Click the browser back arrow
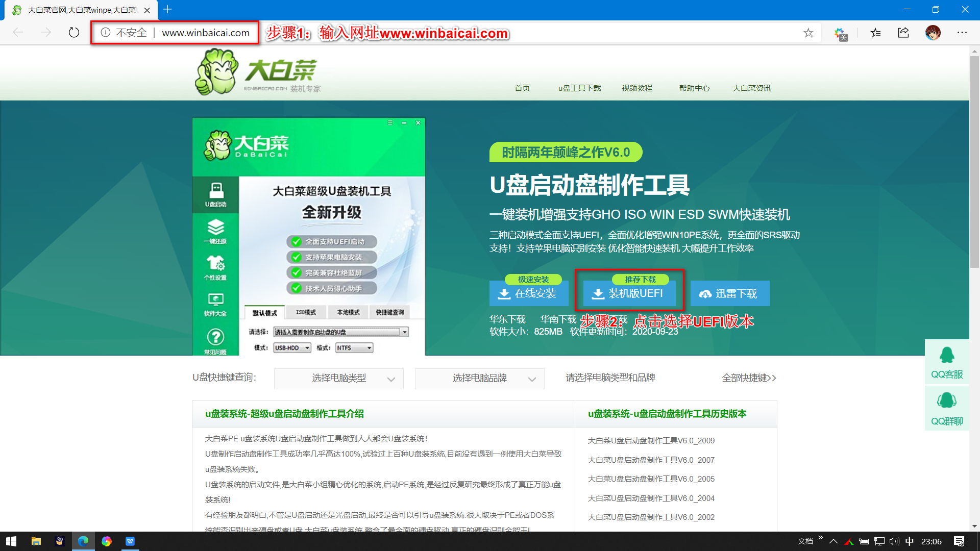Screen dimensions: 980x551 coord(18,33)
